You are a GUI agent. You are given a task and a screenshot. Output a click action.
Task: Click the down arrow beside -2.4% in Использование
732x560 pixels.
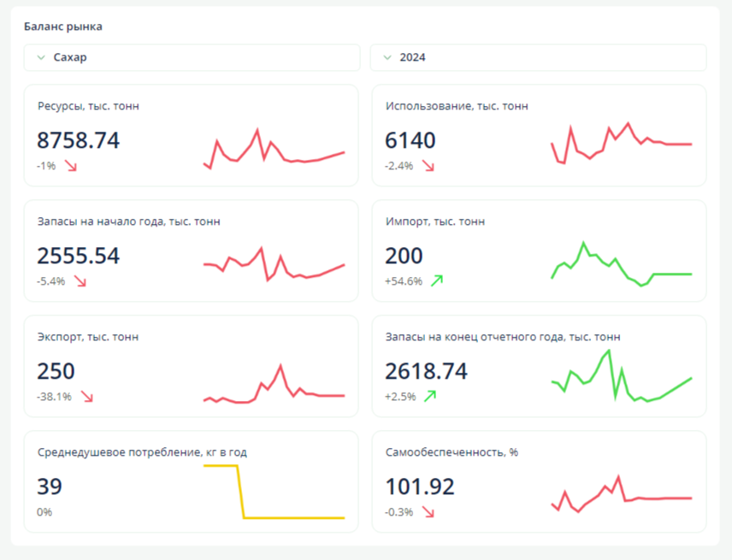tap(428, 166)
